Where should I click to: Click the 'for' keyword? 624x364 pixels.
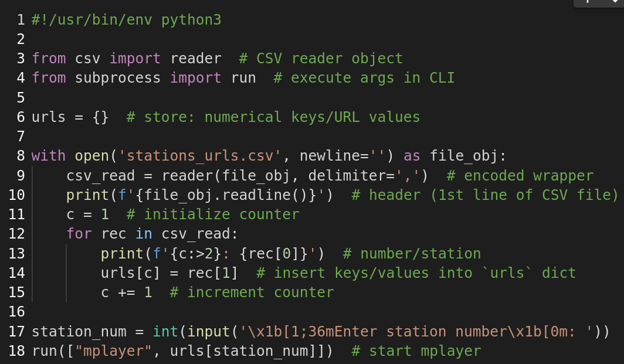point(79,234)
